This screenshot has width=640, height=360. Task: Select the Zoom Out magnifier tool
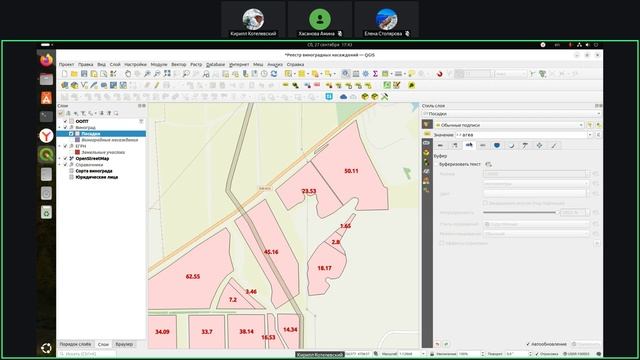pos(157,74)
